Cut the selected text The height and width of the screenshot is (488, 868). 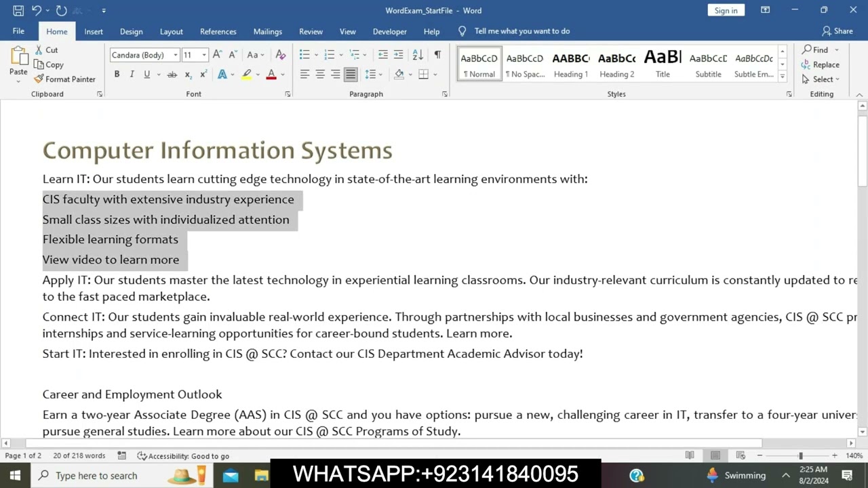[x=45, y=50]
